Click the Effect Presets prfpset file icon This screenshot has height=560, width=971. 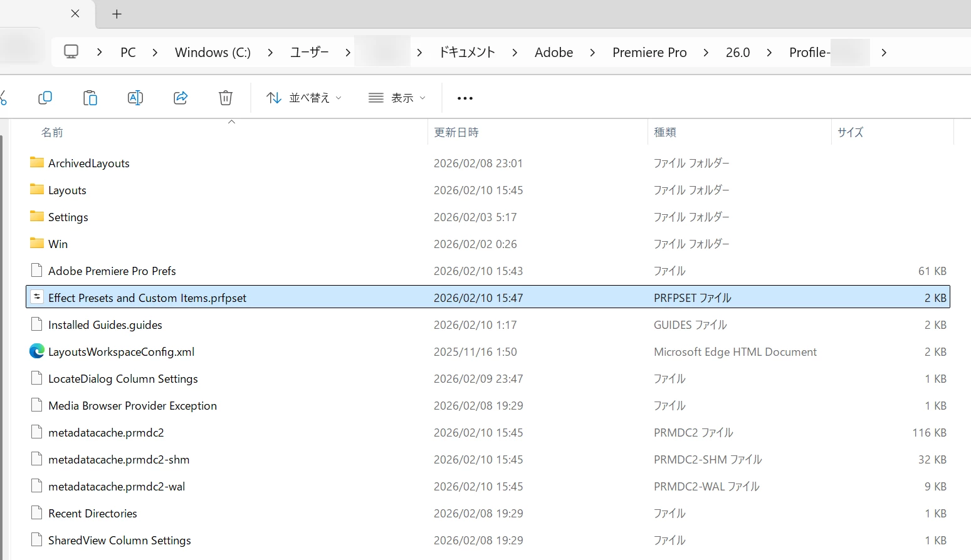click(x=37, y=298)
